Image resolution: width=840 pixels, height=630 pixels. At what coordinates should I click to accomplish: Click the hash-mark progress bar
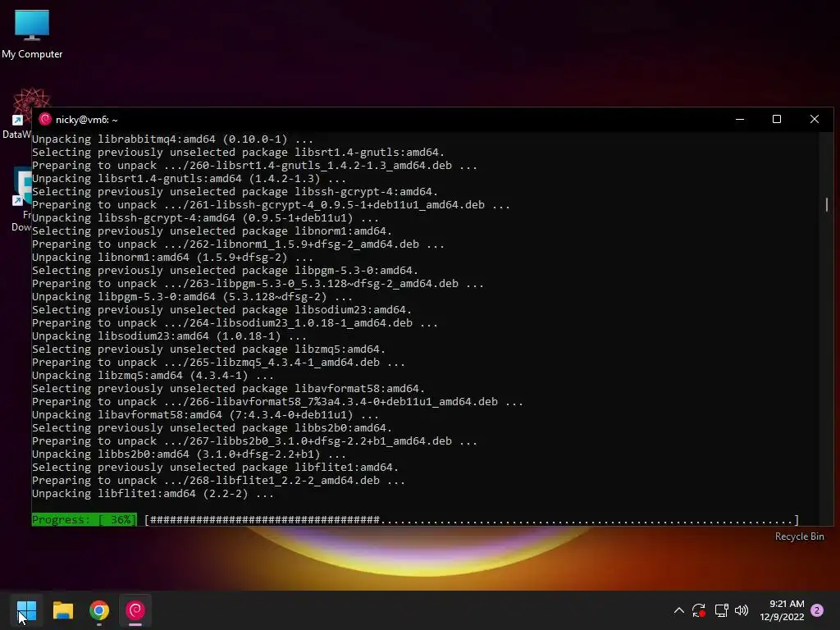[x=472, y=519]
